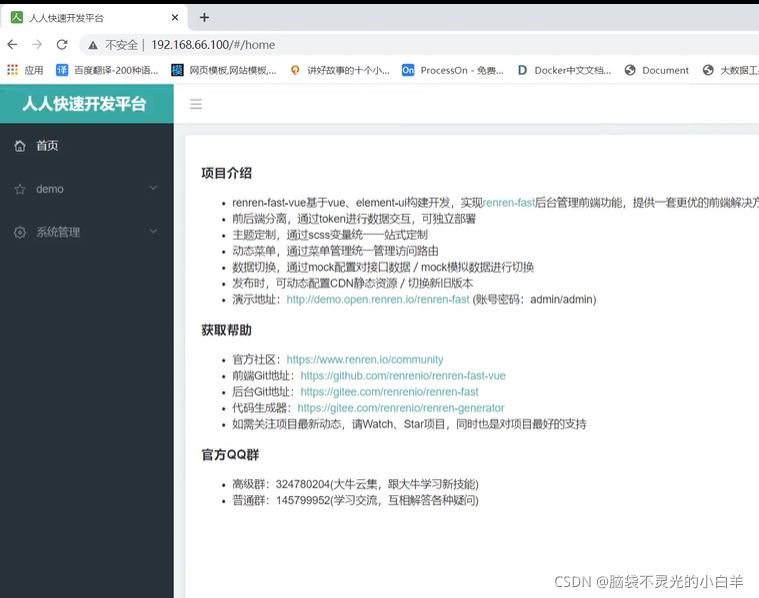Close the 人人快速开发平台 tab
Screen dimensions: 759x598
[175, 17]
